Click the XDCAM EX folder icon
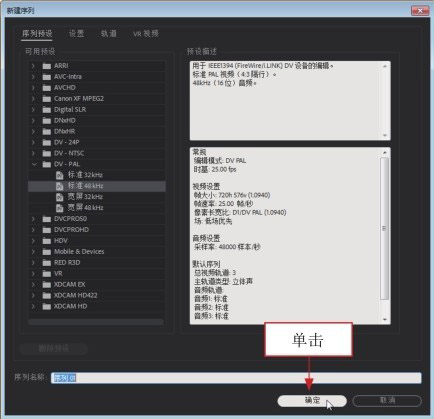Image resolution: width=434 pixels, height=419 pixels. pyautogui.click(x=47, y=285)
